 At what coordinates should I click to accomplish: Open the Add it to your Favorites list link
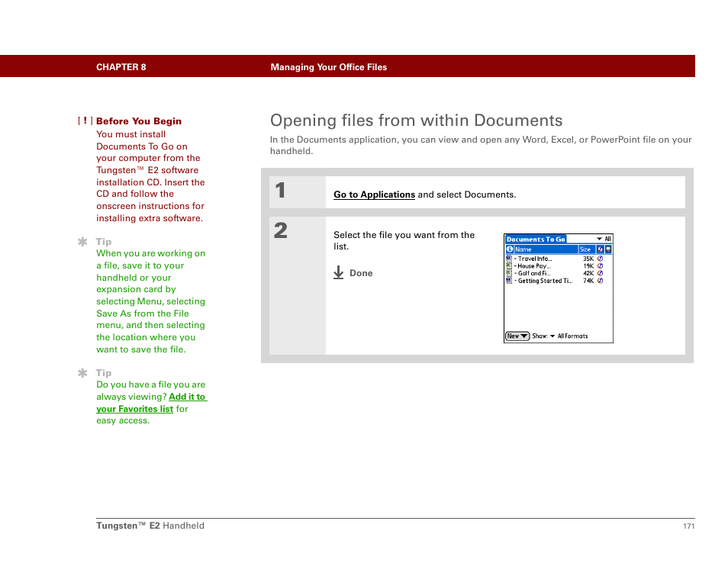tap(151, 403)
